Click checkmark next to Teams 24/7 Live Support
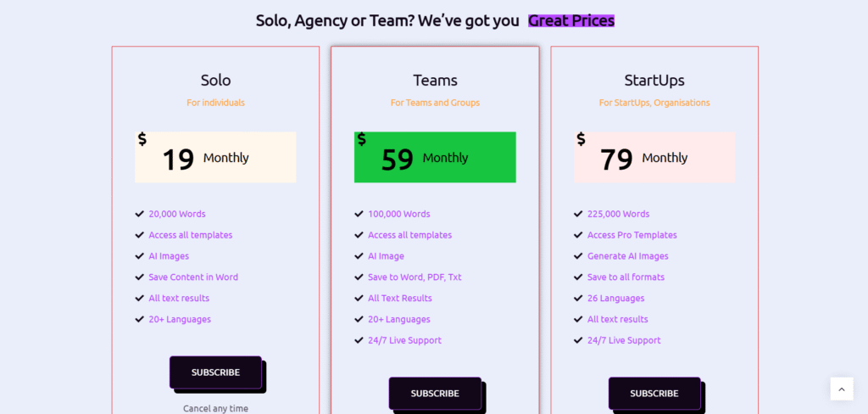 point(359,340)
